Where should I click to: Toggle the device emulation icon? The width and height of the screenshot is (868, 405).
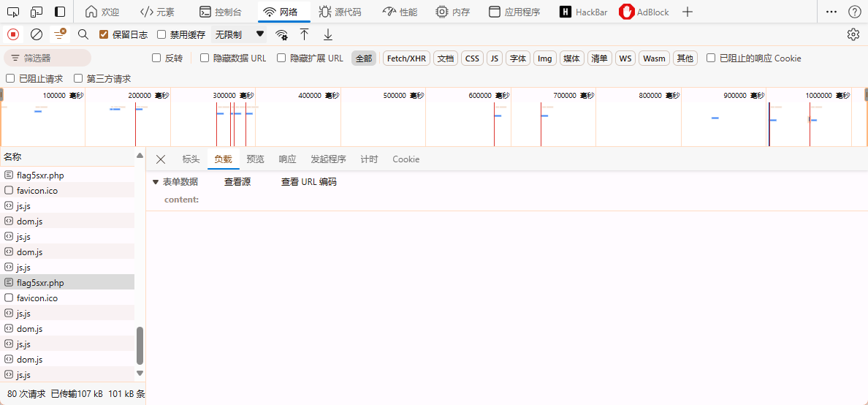click(x=37, y=12)
